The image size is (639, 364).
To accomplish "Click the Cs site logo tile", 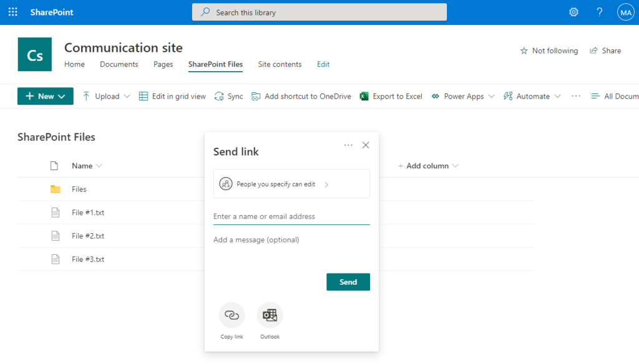I will 35,54.
